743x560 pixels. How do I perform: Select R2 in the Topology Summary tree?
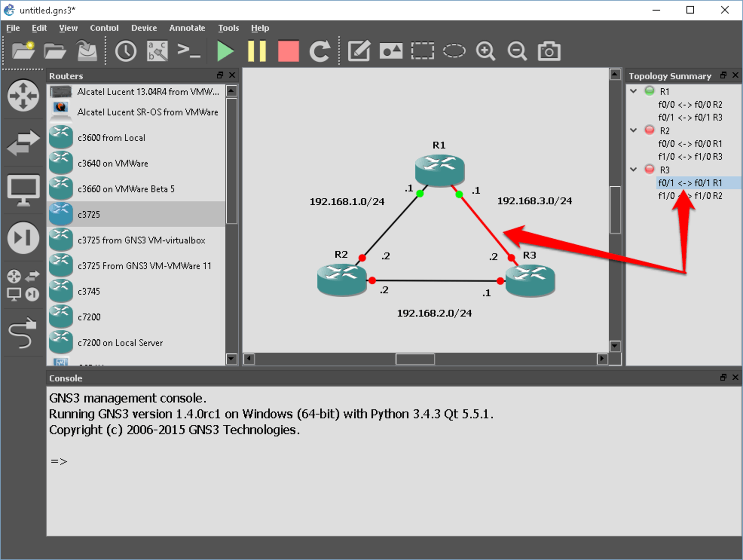click(665, 130)
